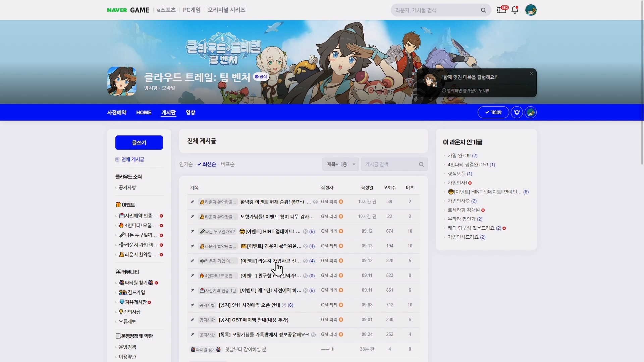
Task: Open the 이용약관 page
Action: point(127,357)
